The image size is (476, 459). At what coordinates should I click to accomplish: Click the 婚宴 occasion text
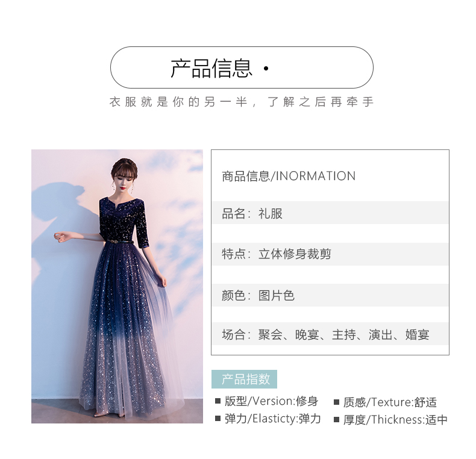pos(417,334)
